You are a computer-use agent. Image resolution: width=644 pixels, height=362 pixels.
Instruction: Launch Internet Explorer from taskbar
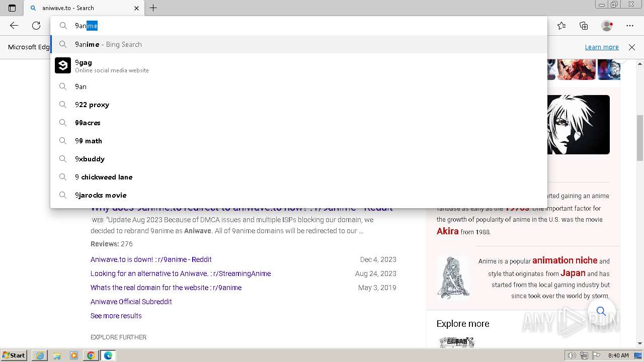(x=40, y=355)
